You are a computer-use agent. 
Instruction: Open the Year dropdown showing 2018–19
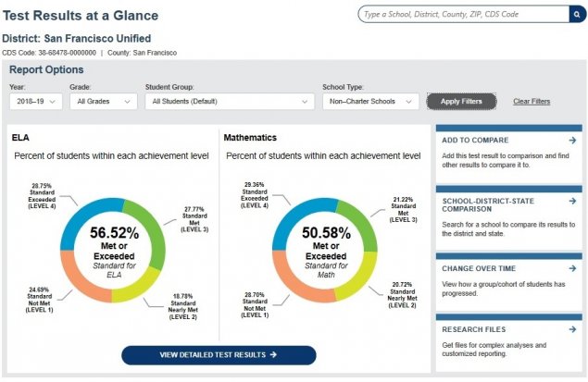pyautogui.click(x=36, y=101)
